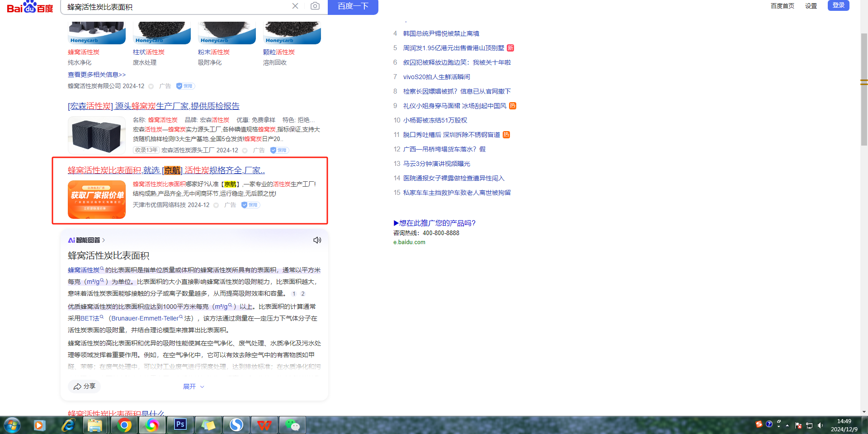
Task: Clear the search box with the X icon
Action: 295,6
